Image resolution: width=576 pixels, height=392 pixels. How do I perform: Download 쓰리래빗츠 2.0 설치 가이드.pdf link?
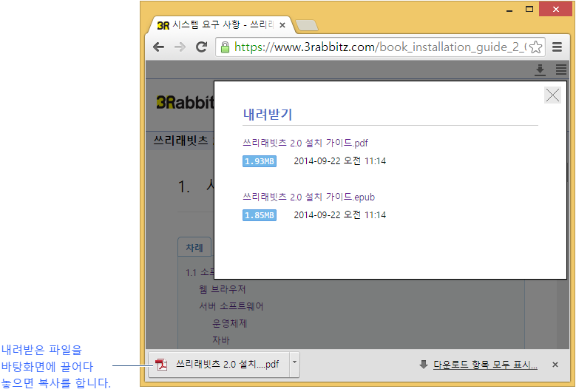[305, 143]
